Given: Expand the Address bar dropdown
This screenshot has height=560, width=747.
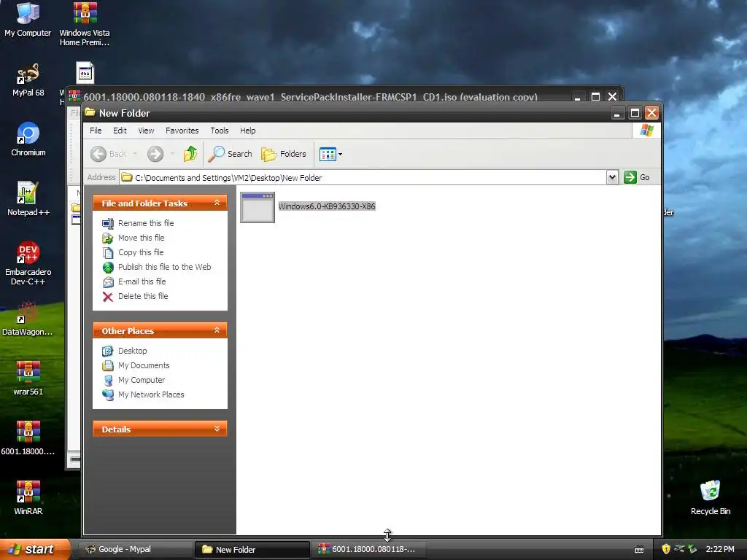Looking at the screenshot, I should pyautogui.click(x=612, y=178).
